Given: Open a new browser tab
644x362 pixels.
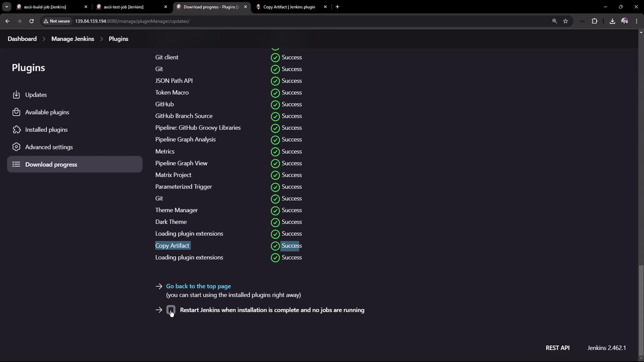Looking at the screenshot, I should (337, 7).
